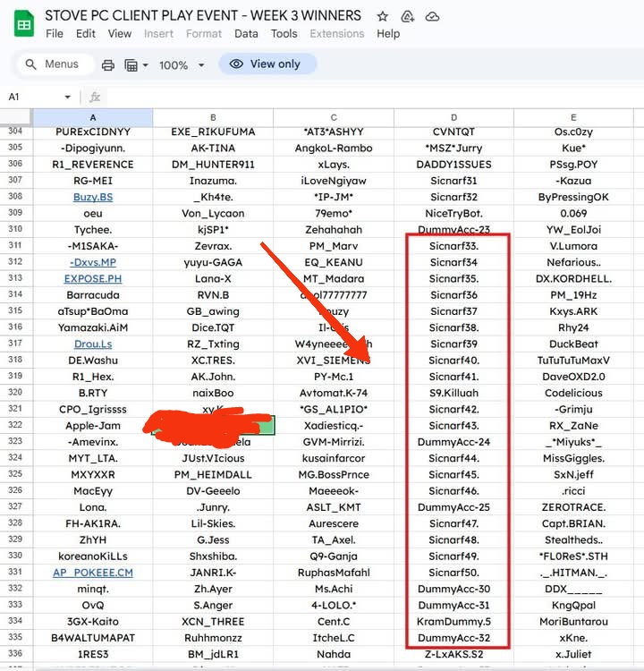
Task: Click the fx formula bar icon
Action: coord(95,98)
